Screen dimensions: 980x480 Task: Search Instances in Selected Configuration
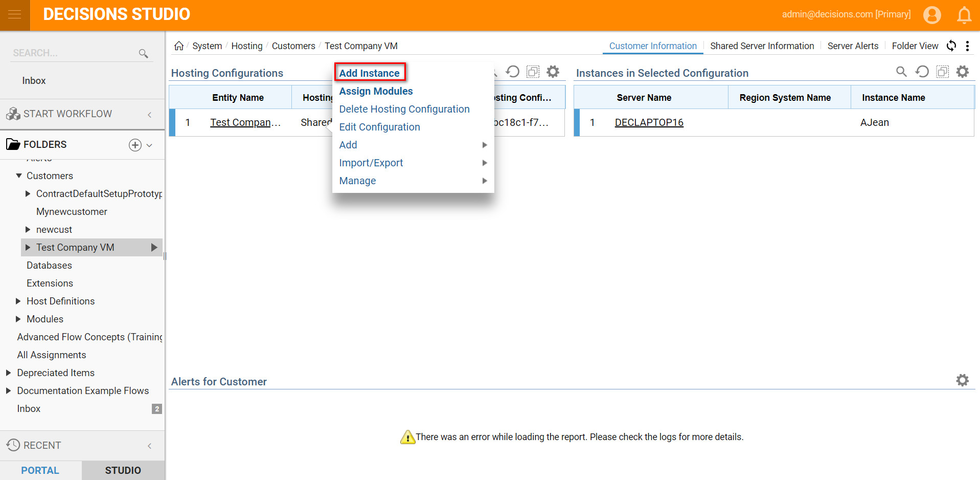(901, 72)
